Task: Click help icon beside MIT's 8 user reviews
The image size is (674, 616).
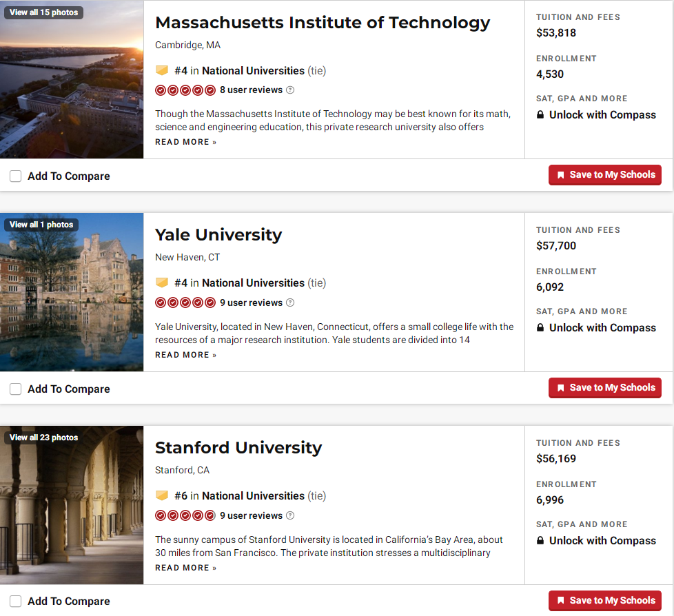Action: pyautogui.click(x=290, y=90)
